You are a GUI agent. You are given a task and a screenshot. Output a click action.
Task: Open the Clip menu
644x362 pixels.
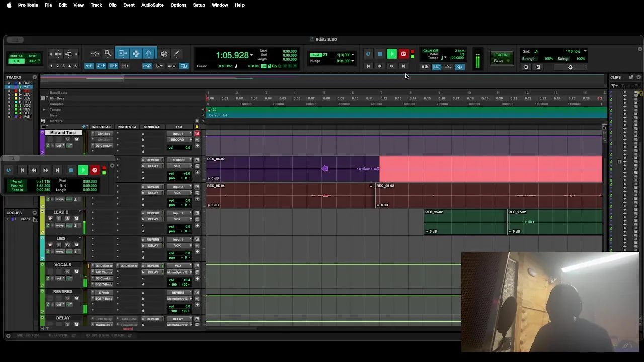tap(112, 5)
